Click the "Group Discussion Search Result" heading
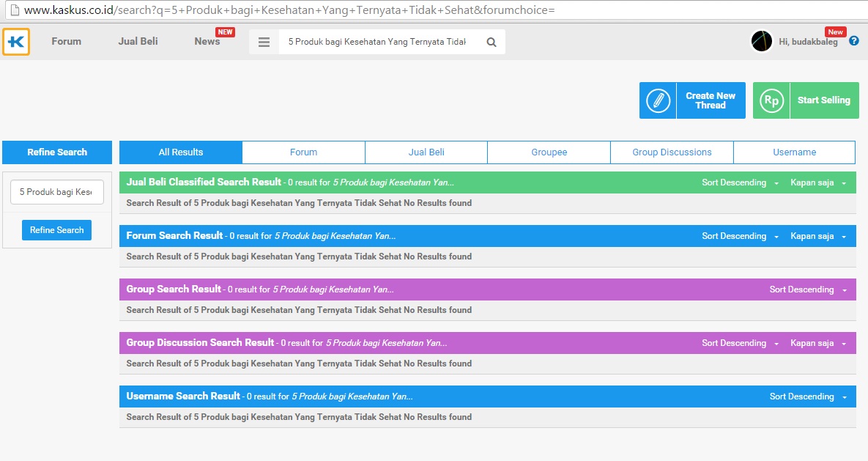The image size is (868, 461). (201, 343)
